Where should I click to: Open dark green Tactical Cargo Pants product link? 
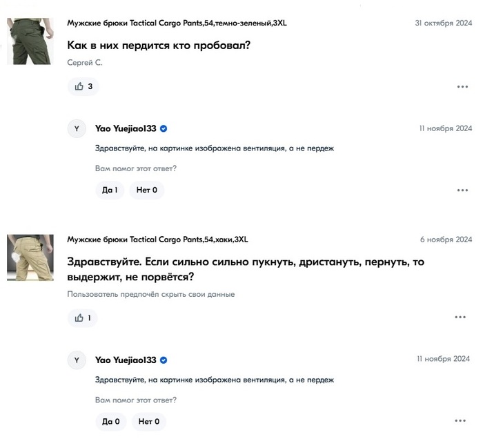pyautogui.click(x=177, y=23)
